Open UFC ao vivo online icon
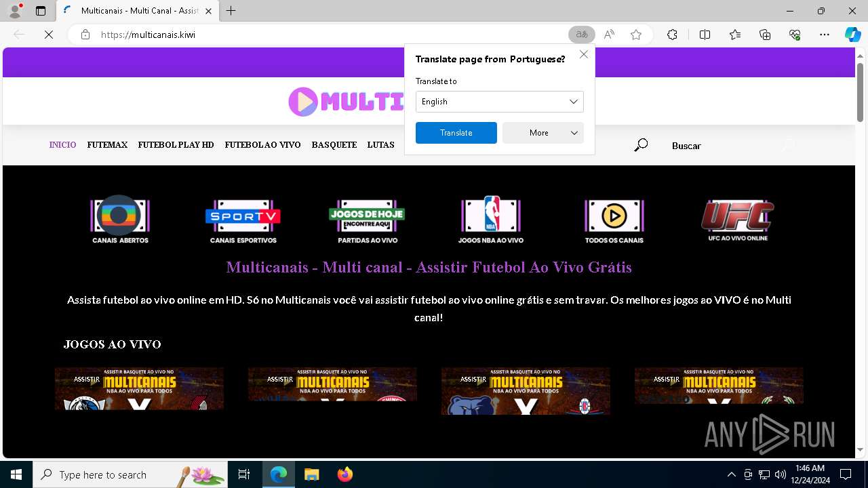This screenshot has width=868, height=488. [x=738, y=220]
